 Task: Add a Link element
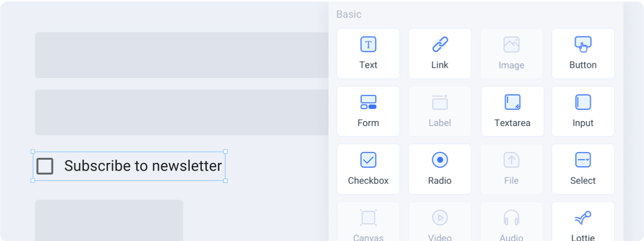[440, 54]
